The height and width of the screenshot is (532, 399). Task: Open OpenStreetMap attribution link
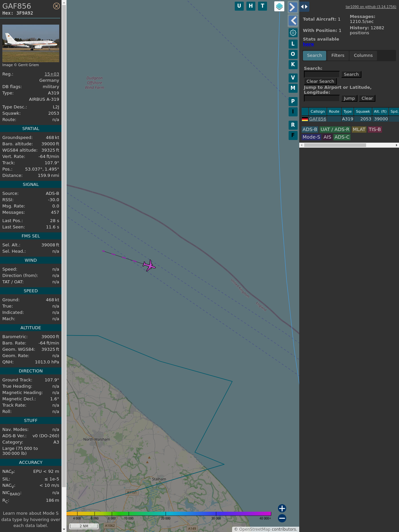255,529
